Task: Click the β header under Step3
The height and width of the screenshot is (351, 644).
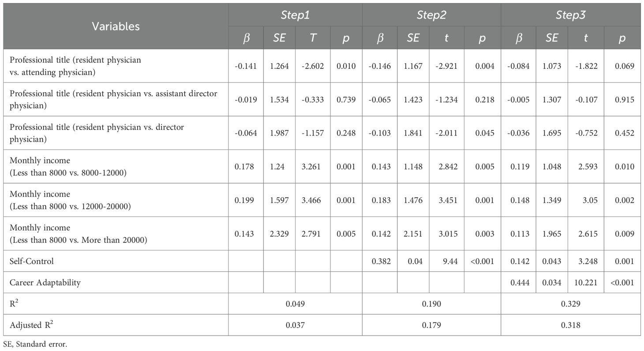Action: coord(518,38)
